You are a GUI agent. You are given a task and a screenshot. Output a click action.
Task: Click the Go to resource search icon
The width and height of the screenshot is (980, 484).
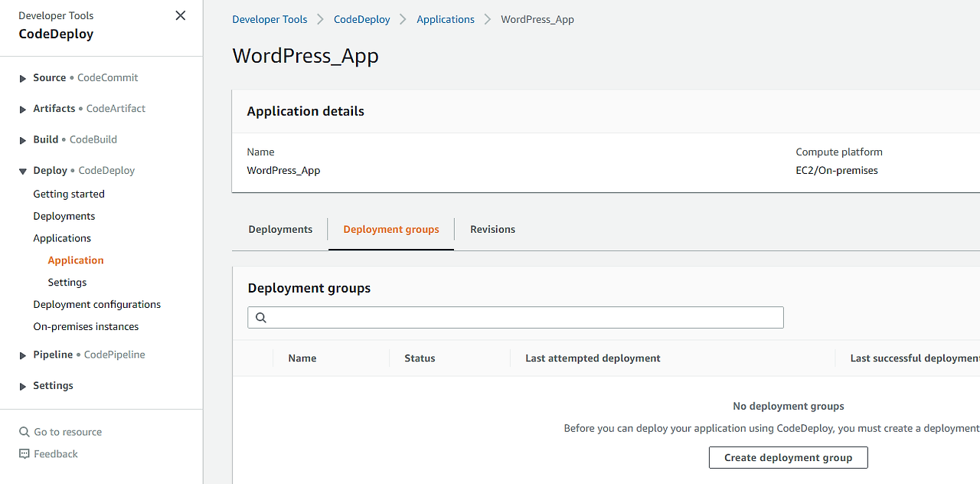[24, 432]
